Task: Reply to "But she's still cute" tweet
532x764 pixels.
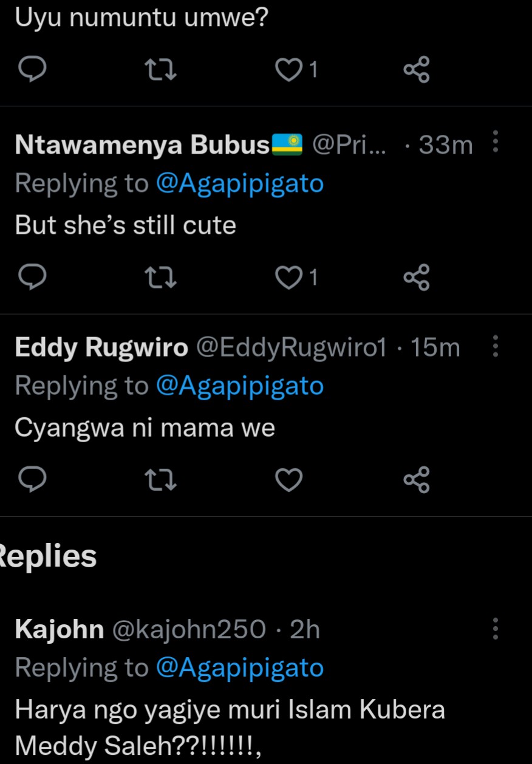Action: (x=30, y=278)
